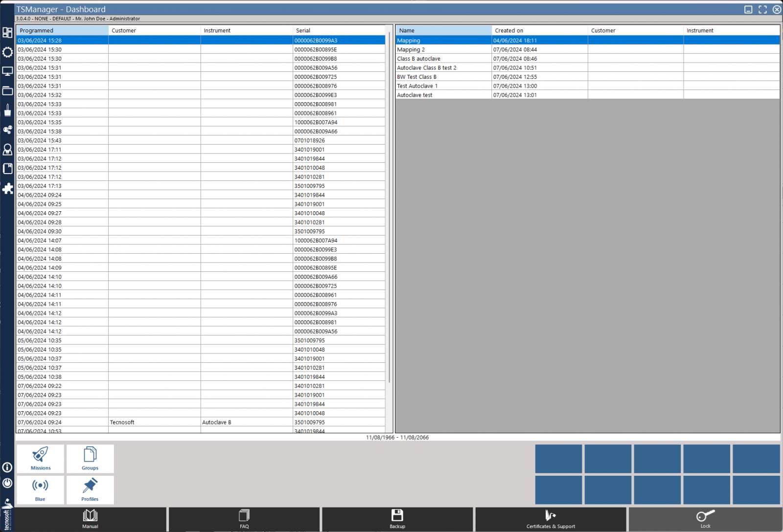Open the monitor/display panel icon
This screenshot has width=783, height=532.
pos(8,71)
